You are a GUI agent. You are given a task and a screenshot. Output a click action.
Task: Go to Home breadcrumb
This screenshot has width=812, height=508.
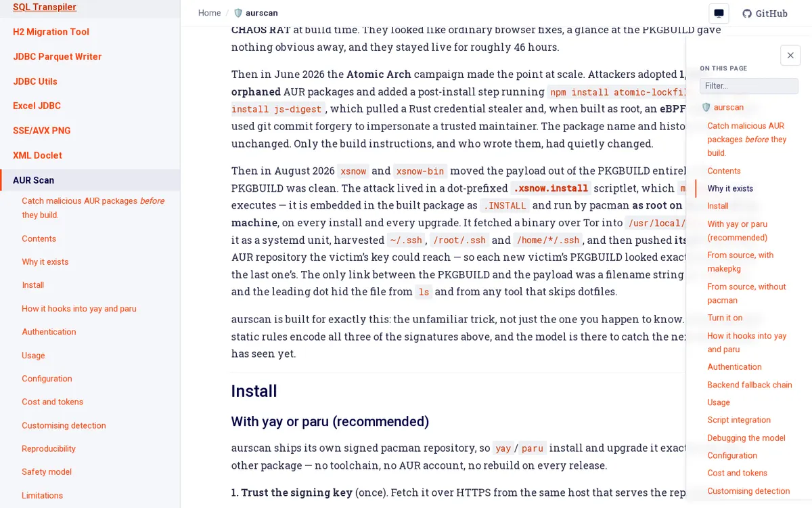(x=210, y=13)
